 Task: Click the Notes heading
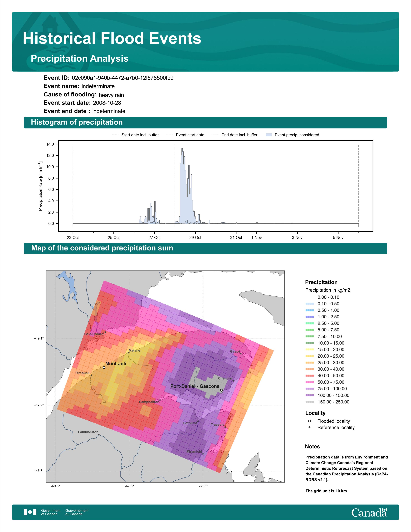[x=312, y=447]
